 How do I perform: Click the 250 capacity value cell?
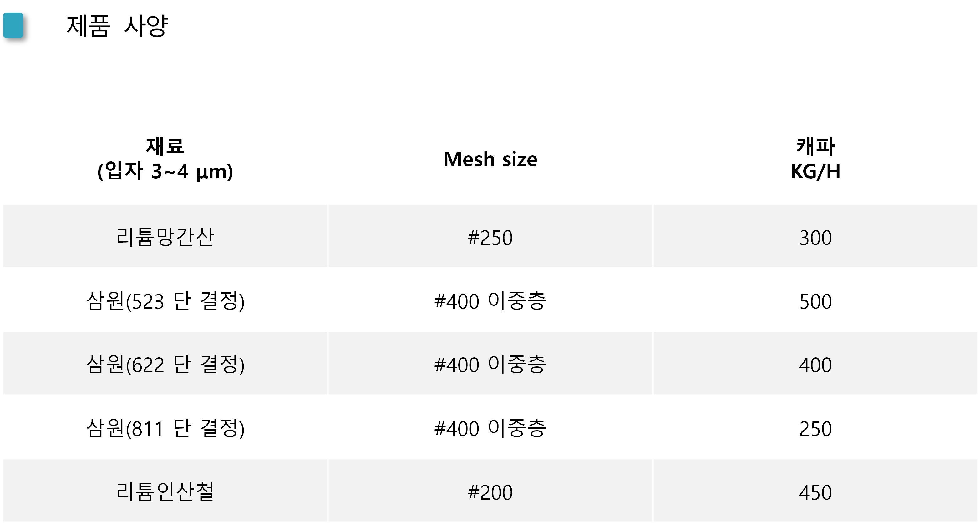coord(815,429)
